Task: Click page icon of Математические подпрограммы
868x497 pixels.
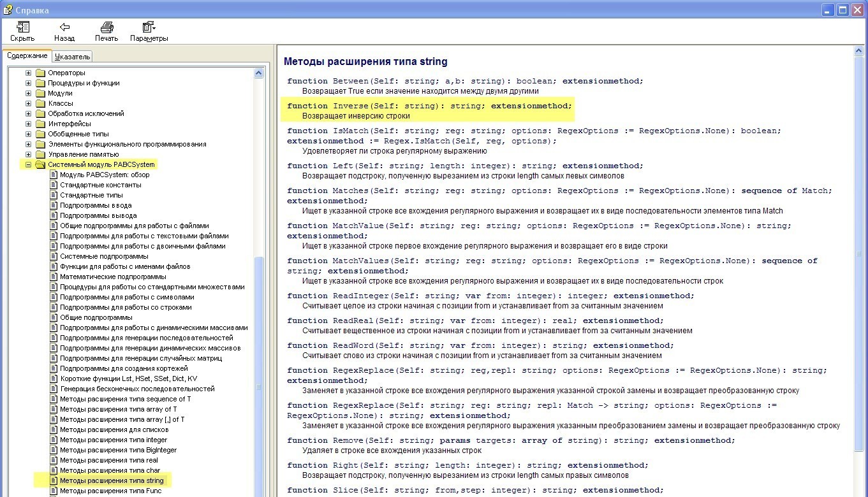Action: click(54, 277)
